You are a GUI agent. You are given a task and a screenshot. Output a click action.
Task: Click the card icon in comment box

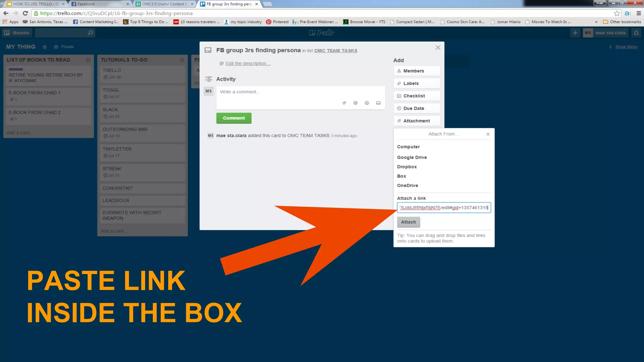click(378, 103)
